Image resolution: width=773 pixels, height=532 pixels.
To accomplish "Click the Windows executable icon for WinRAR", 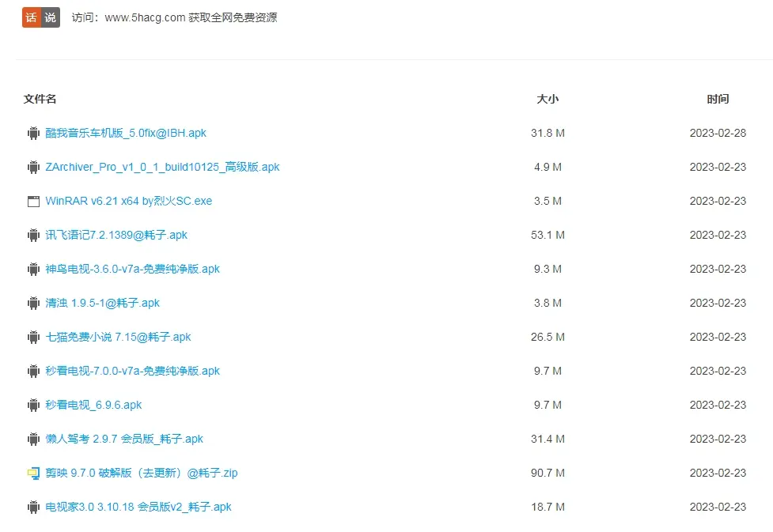I will click(x=32, y=201).
